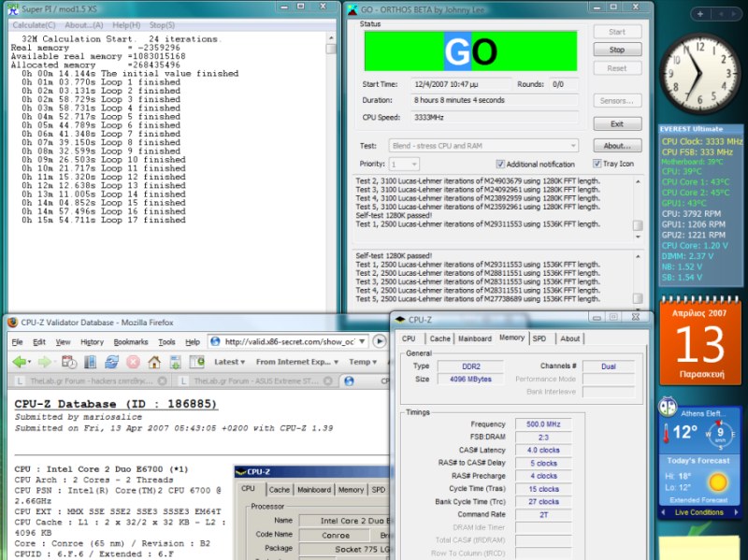Screen dimensions: 748x560
Task: Click sidebar previous gadgets arrow
Action: (x=721, y=14)
